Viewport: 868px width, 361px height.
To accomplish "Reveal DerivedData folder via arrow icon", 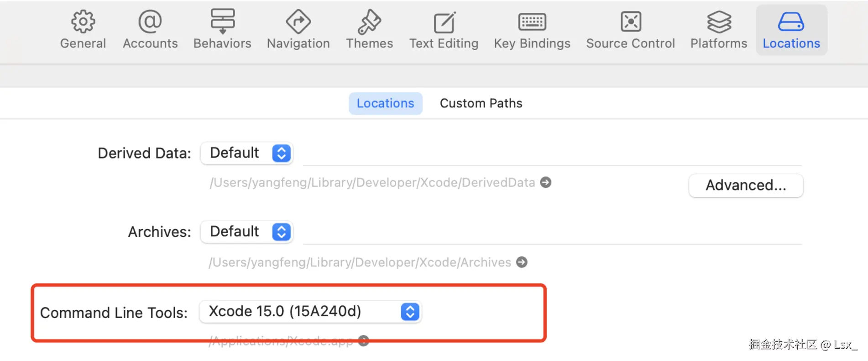I will [546, 182].
